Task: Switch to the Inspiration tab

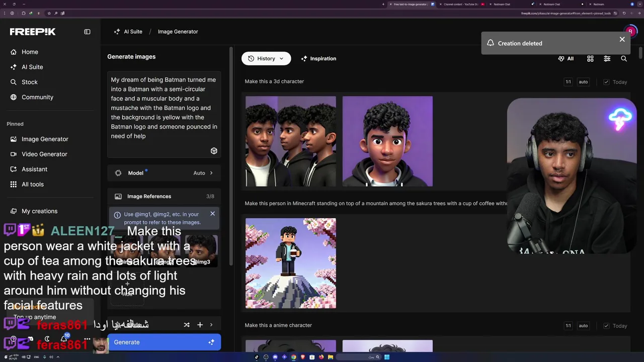Action: pos(318,58)
